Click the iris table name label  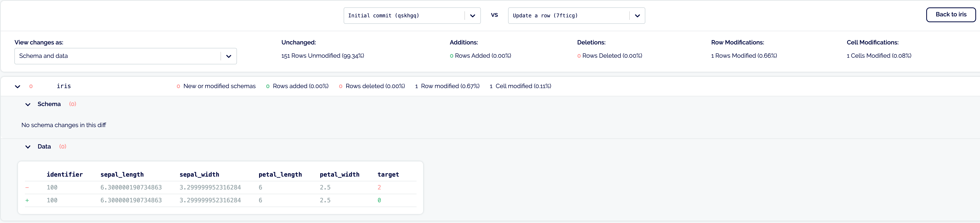coord(64,86)
